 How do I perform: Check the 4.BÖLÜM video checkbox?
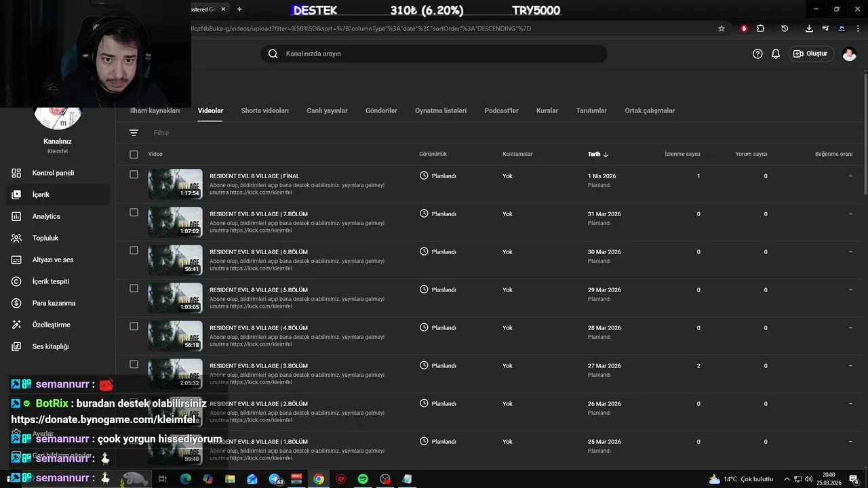coord(134,327)
